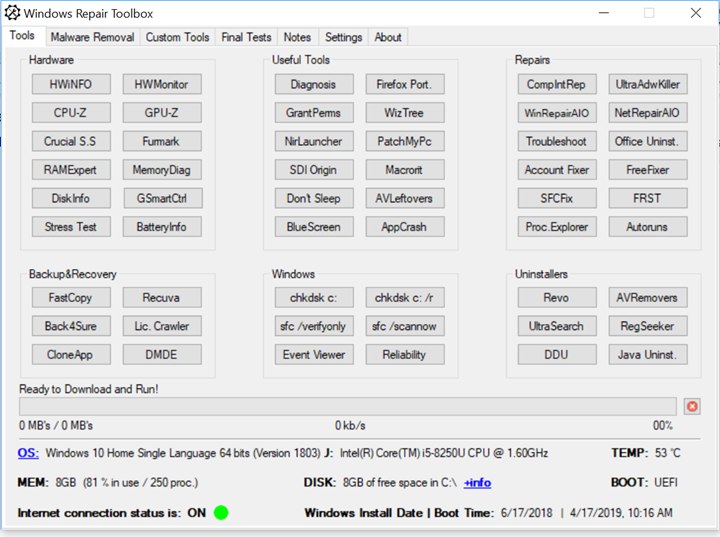Open WinRepairAIO
Image resolution: width=720 pixels, height=537 pixels.
[557, 113]
